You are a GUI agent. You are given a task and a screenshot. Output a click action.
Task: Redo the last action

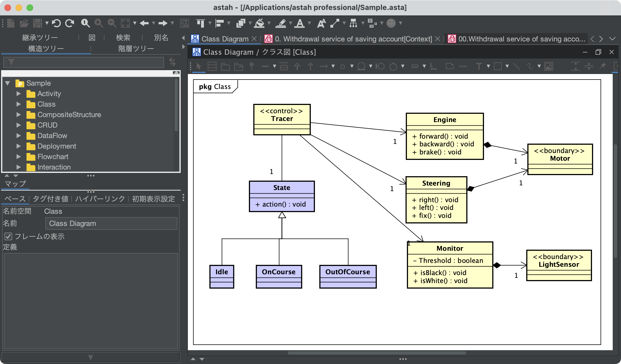tap(70, 23)
